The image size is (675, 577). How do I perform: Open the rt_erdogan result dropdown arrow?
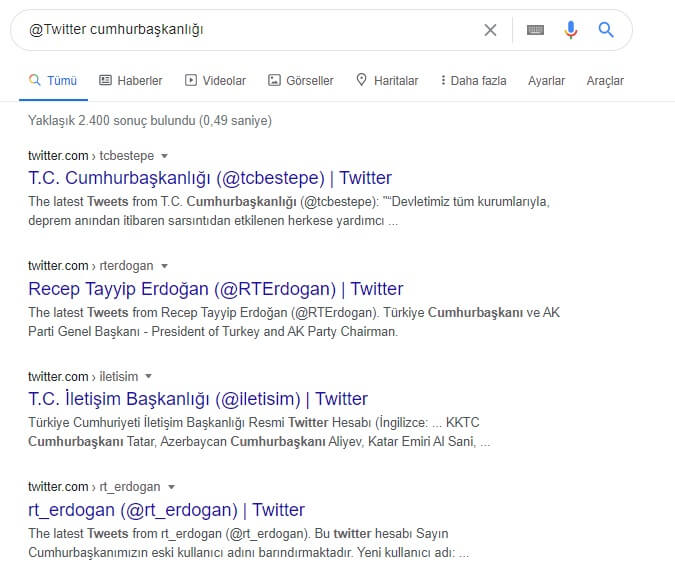click(170, 487)
